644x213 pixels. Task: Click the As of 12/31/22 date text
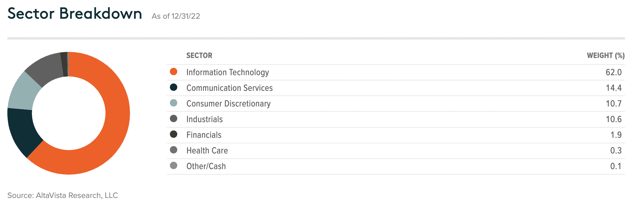click(176, 16)
